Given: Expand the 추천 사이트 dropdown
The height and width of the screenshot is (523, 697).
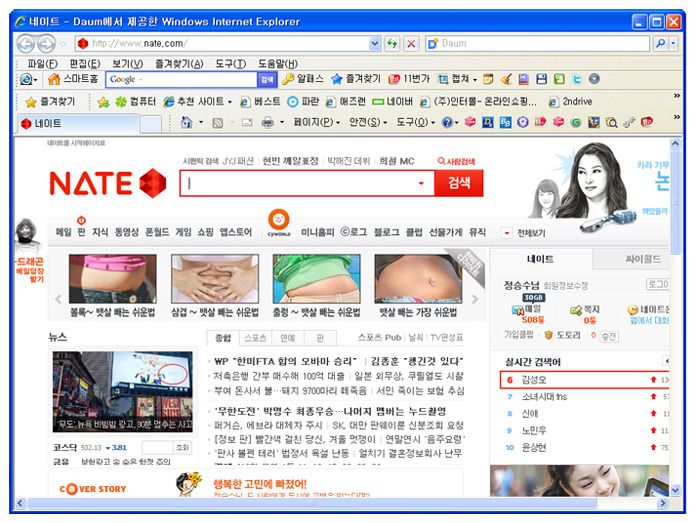Looking at the screenshot, I should (x=230, y=102).
